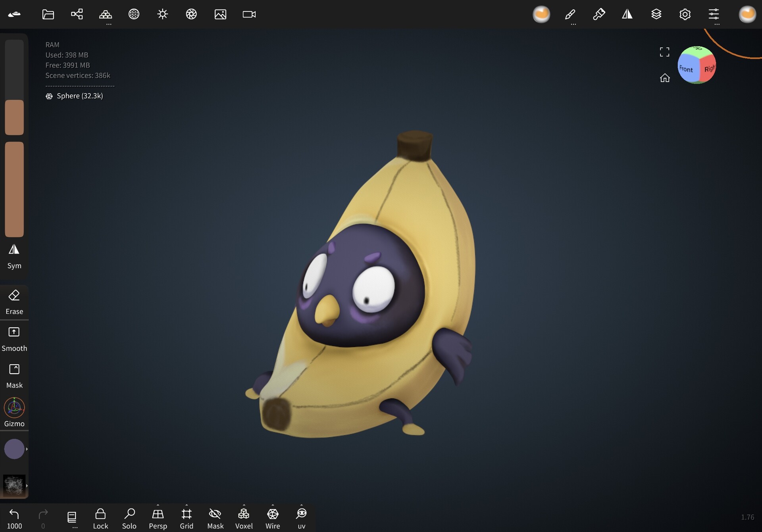Open the post-process aperture icon

click(x=191, y=14)
